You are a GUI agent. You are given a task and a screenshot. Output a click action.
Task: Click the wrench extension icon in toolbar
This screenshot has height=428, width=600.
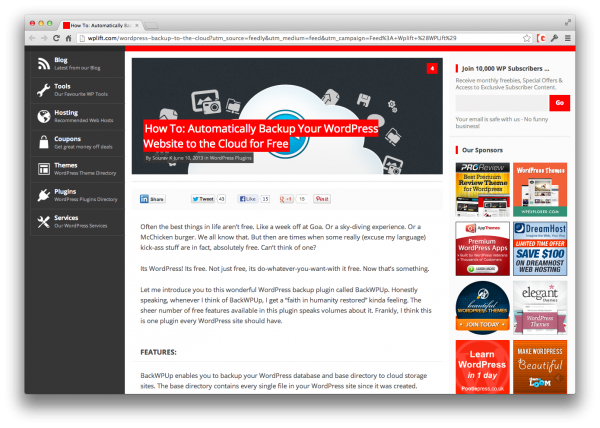tap(554, 38)
